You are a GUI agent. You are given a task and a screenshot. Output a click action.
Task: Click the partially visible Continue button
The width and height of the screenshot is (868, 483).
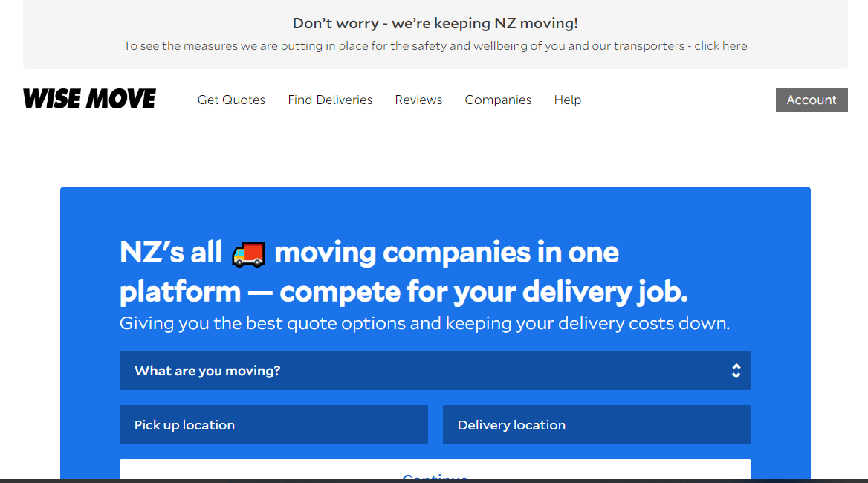(x=435, y=470)
